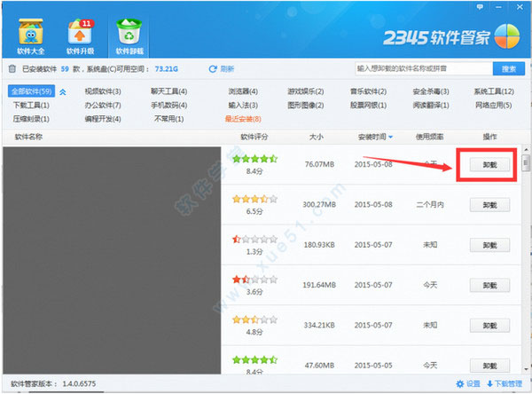Collapse categories with double chevron arrow
Image resolution: width=532 pixels, height=394 pixels.
click(63, 91)
